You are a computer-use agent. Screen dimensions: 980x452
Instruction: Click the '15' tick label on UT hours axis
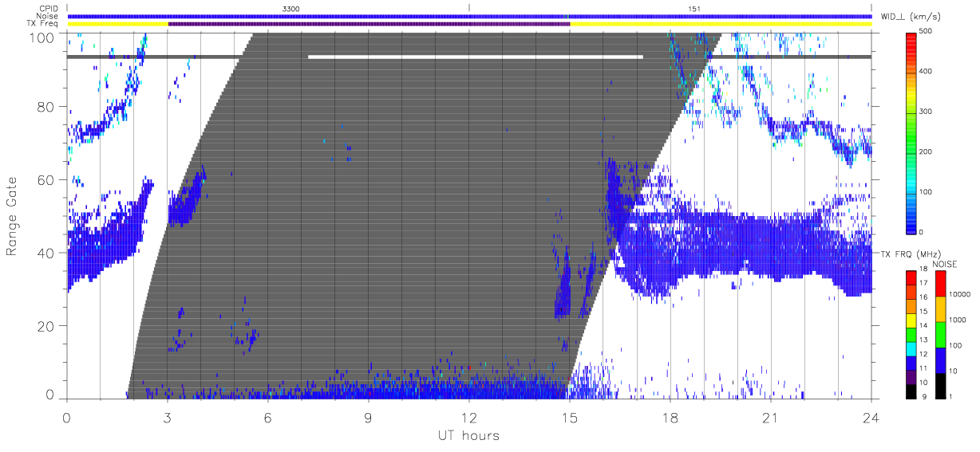coord(570,417)
